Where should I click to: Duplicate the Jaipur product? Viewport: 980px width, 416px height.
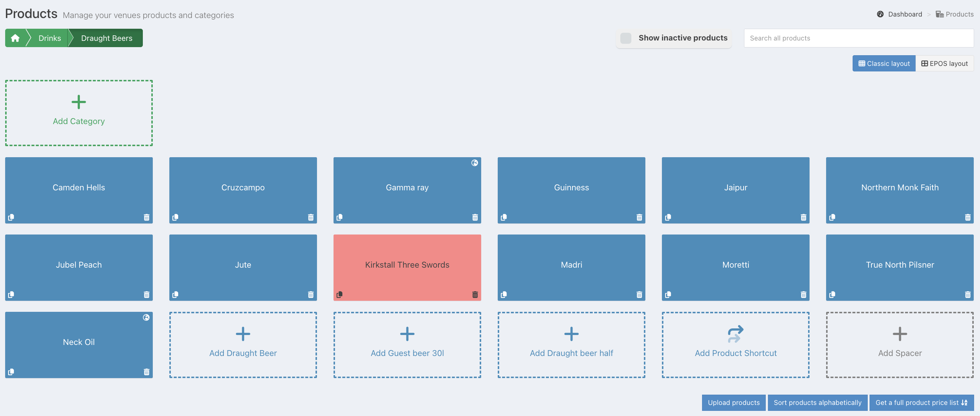(668, 217)
